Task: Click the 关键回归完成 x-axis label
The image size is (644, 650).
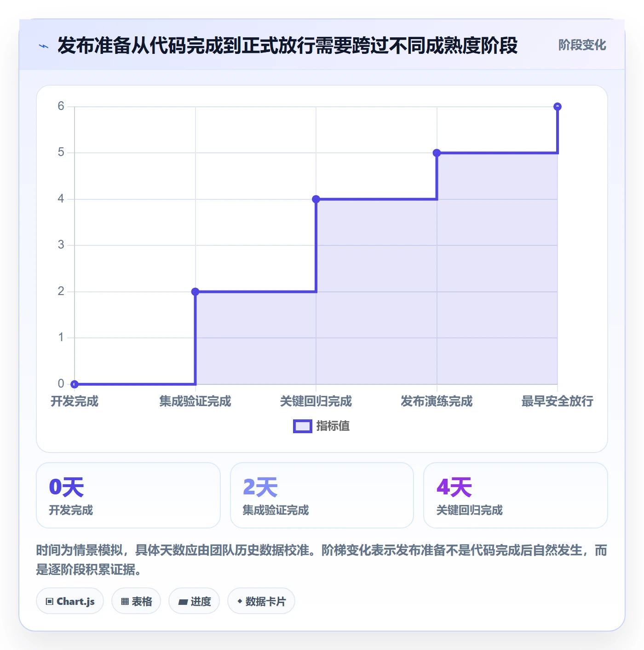Action: coord(316,401)
